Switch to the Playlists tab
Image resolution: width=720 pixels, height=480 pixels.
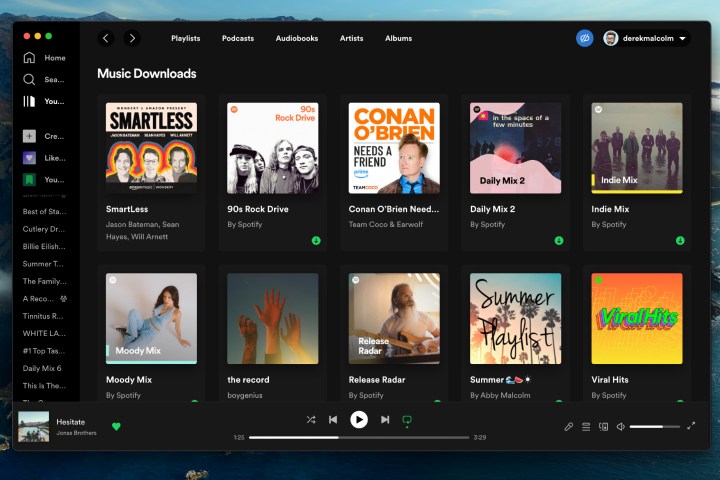pos(186,38)
